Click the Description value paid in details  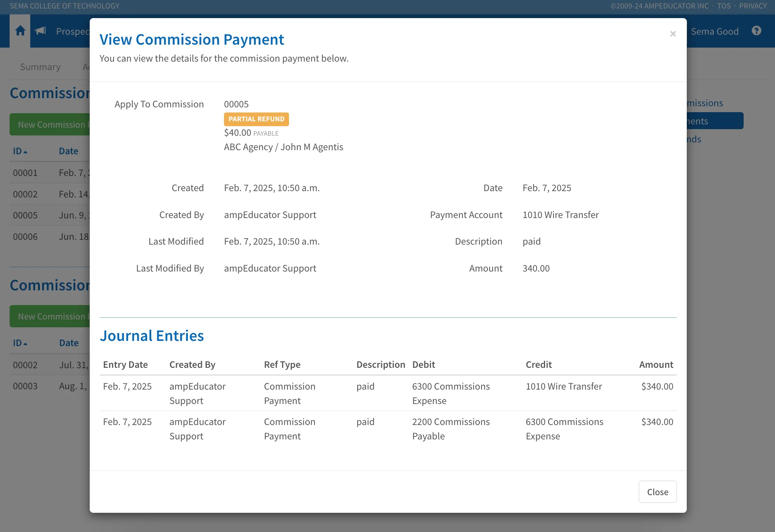[531, 241]
